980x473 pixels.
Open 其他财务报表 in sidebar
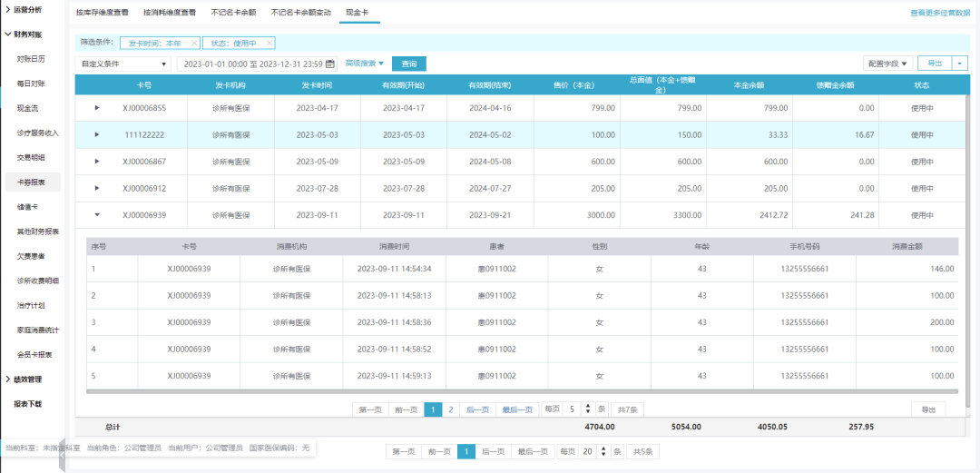pos(37,232)
